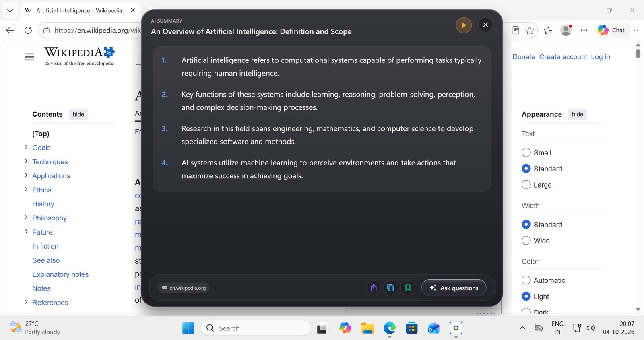Open the browser profile menu

tap(566, 30)
